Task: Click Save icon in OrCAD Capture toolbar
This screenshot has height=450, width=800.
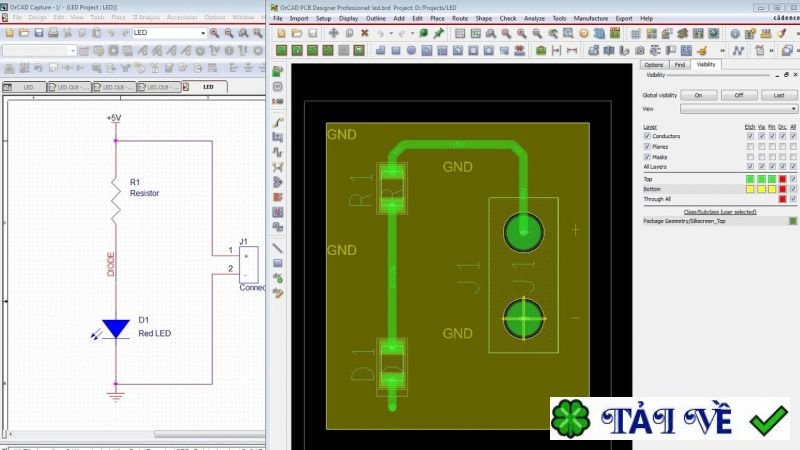Action: click(39, 33)
